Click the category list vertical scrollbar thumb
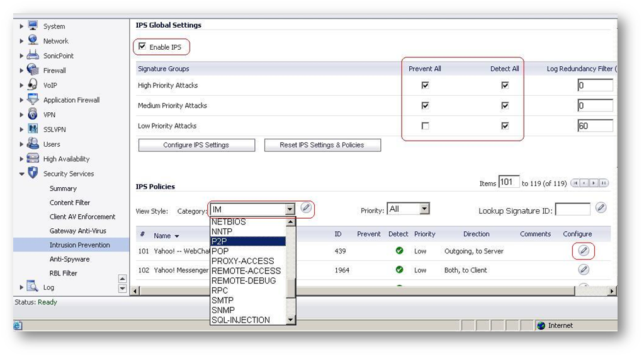644x358 pixels. point(290,288)
